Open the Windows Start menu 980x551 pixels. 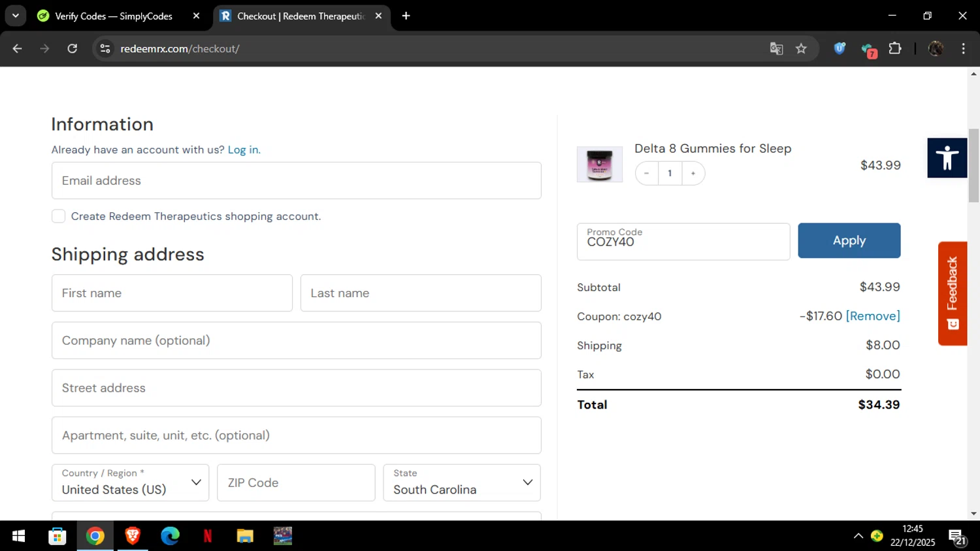click(x=19, y=536)
